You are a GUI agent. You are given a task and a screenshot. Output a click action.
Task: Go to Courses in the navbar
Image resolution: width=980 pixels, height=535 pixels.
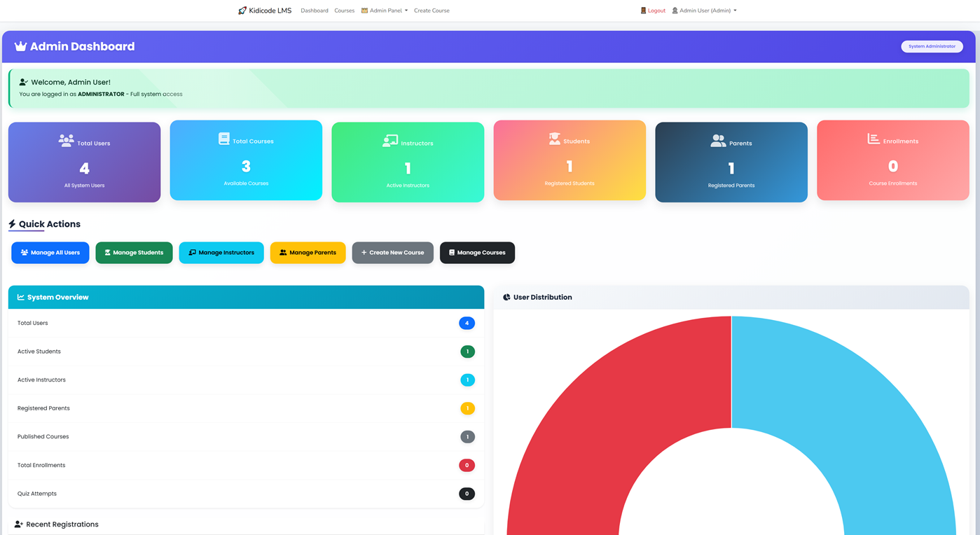344,11
